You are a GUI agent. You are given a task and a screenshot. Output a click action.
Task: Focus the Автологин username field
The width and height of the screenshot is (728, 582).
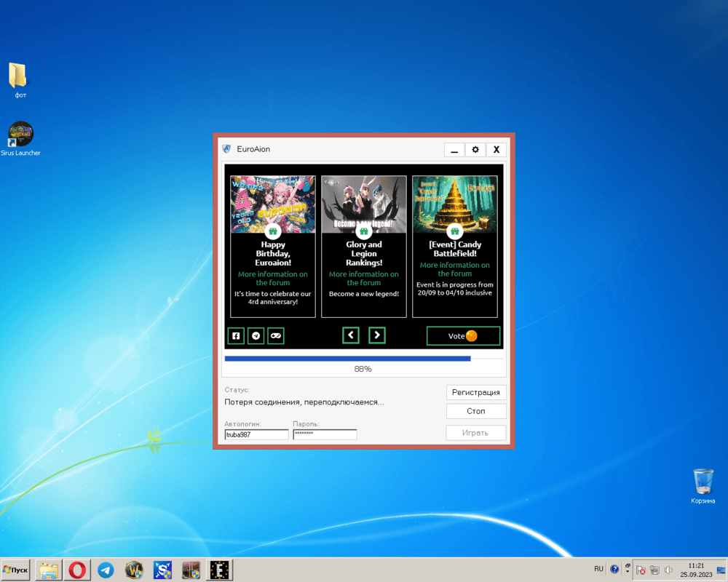coord(256,434)
